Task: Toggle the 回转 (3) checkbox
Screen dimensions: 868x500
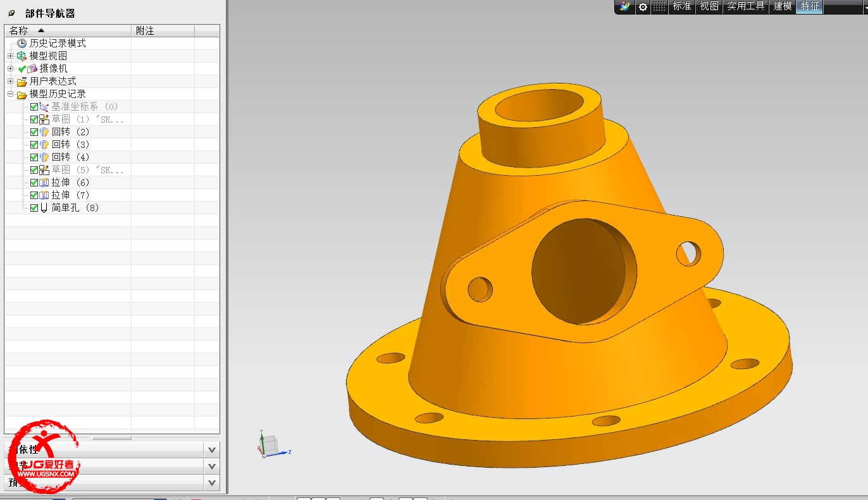Action: point(34,145)
